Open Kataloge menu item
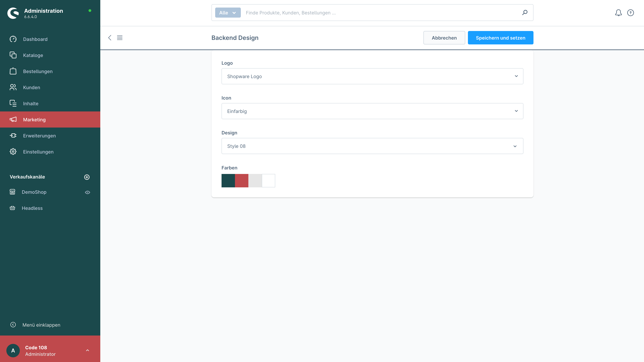The width and height of the screenshot is (644, 362). 50,55
